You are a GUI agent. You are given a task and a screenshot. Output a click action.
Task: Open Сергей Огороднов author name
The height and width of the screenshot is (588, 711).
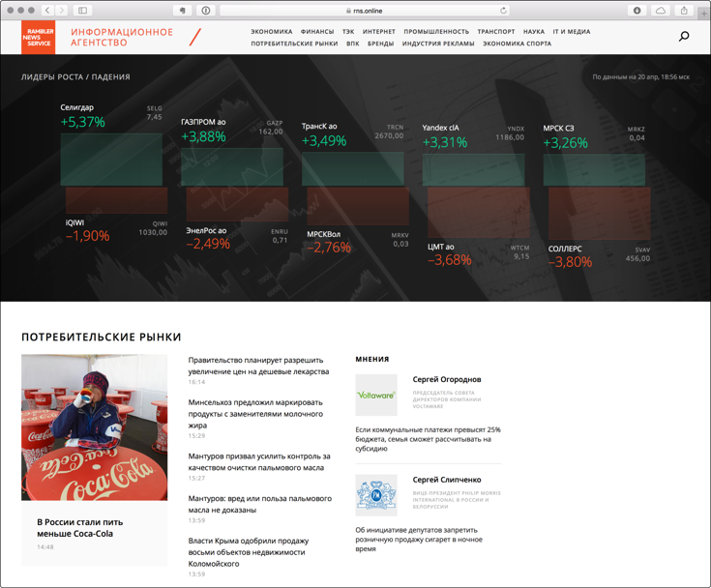[x=447, y=379]
